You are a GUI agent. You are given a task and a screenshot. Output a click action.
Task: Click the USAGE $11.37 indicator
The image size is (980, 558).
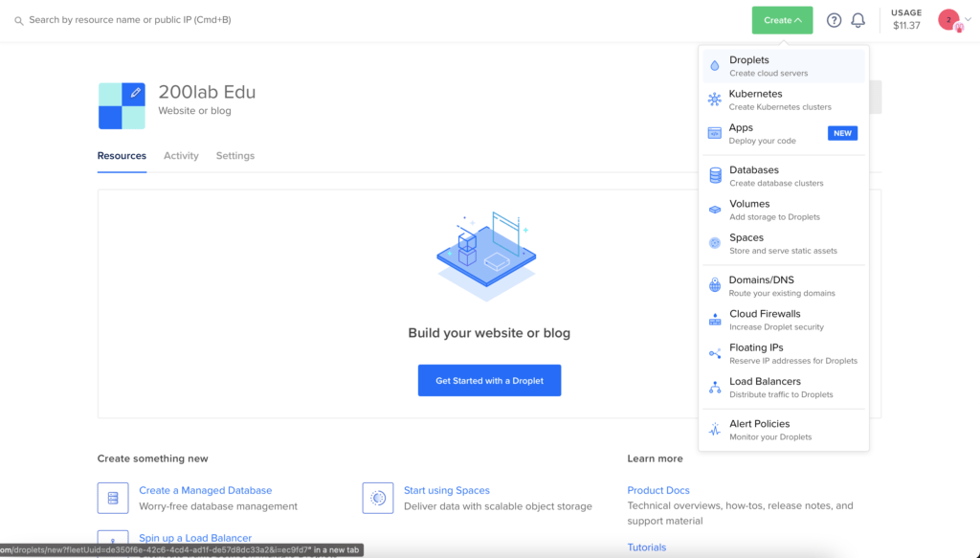click(906, 19)
